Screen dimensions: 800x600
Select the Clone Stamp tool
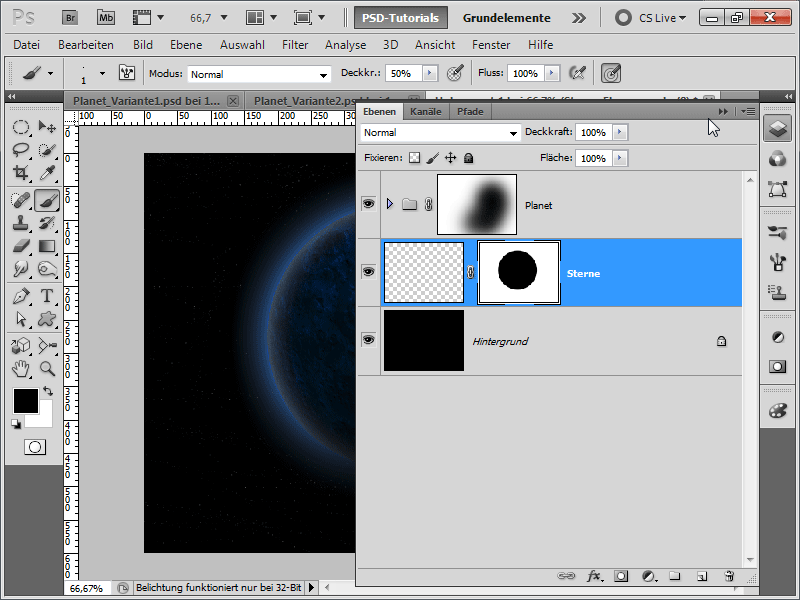pyautogui.click(x=20, y=223)
